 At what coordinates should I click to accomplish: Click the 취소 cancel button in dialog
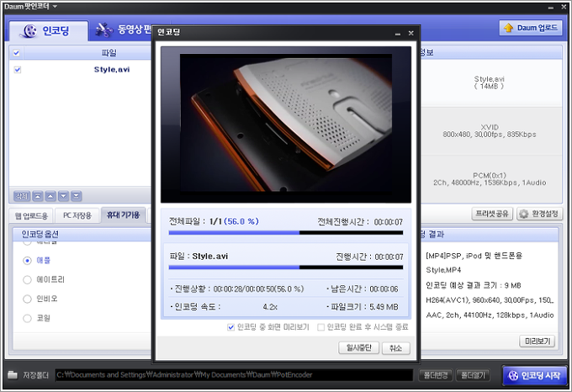click(x=396, y=348)
